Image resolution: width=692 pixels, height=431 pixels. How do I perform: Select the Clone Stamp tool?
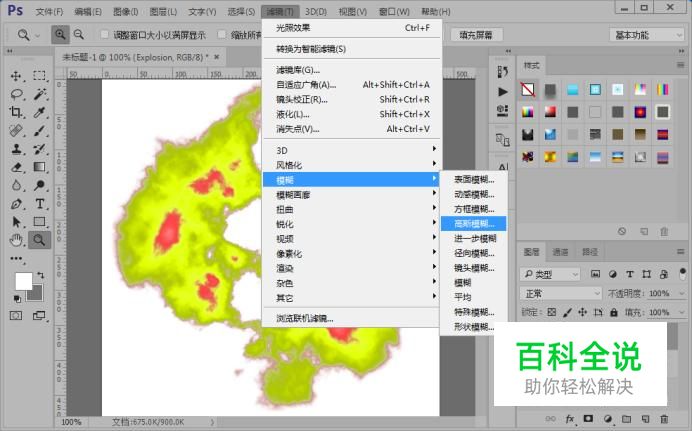[16, 149]
